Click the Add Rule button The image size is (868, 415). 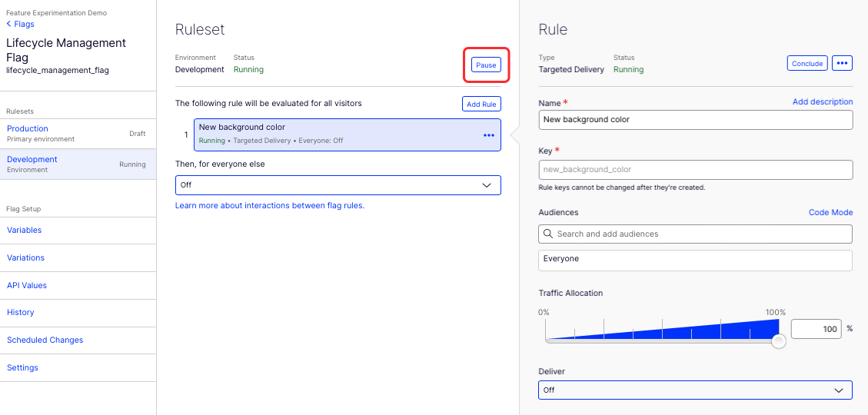[x=481, y=104]
